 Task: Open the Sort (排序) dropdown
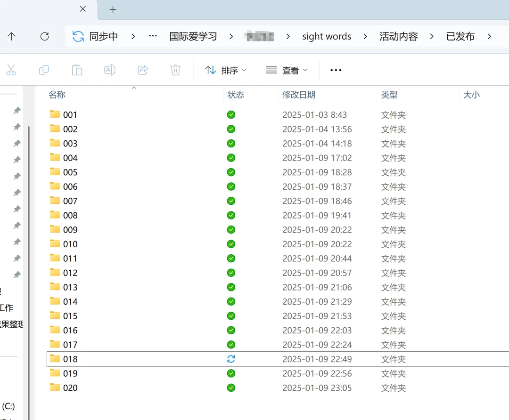226,70
